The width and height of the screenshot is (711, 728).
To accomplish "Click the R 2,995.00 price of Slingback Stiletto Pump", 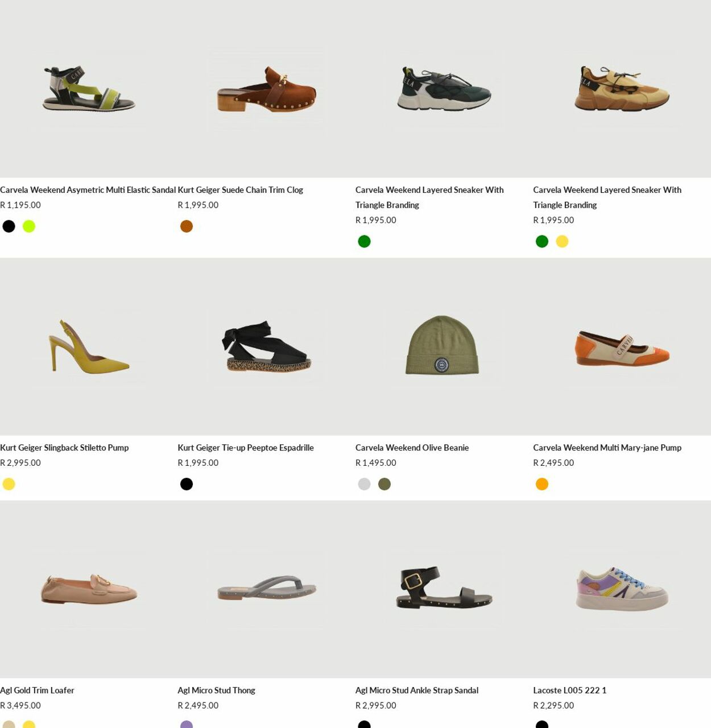I will (20, 463).
